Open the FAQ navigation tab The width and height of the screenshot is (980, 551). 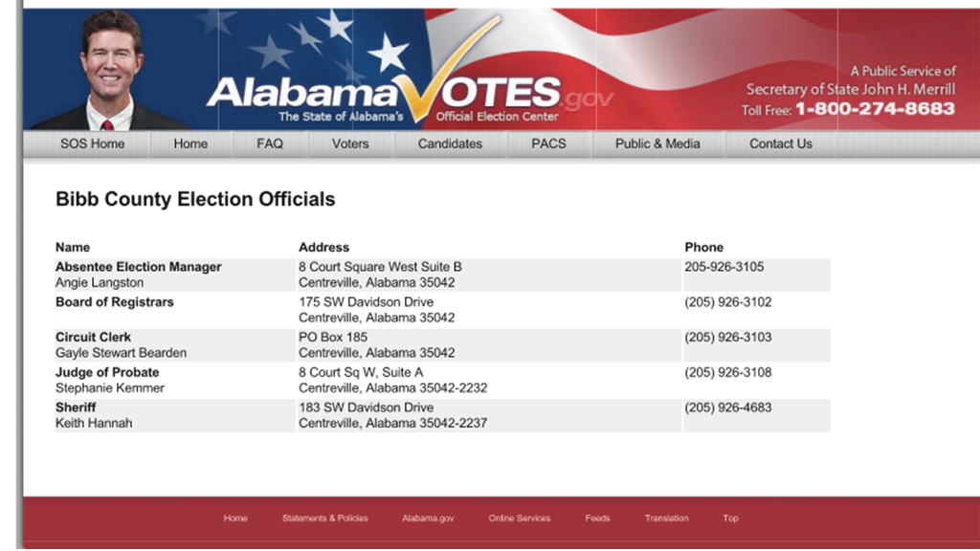[269, 143]
